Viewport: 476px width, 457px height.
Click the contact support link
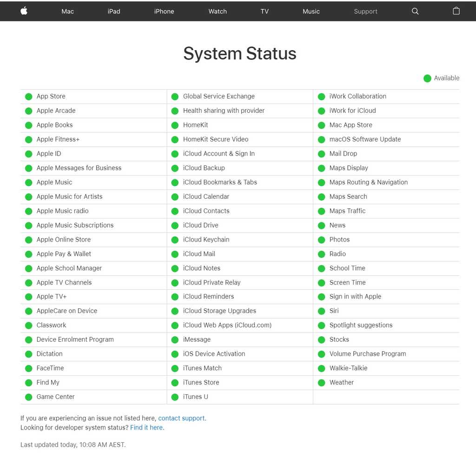181,418
